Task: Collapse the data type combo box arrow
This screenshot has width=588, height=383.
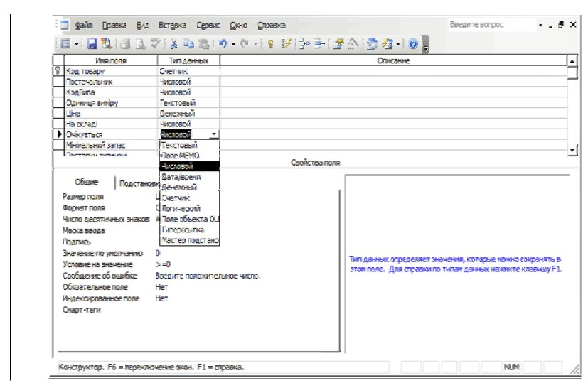Action: point(214,134)
